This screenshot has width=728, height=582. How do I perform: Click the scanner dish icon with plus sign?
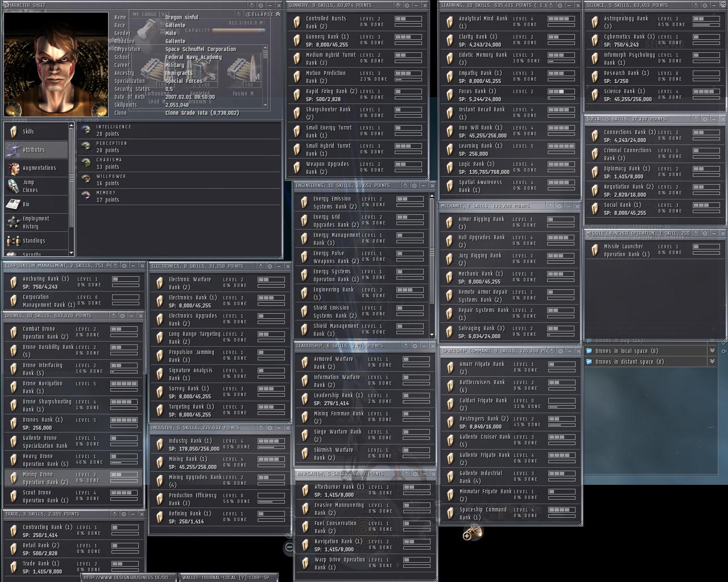473,533
